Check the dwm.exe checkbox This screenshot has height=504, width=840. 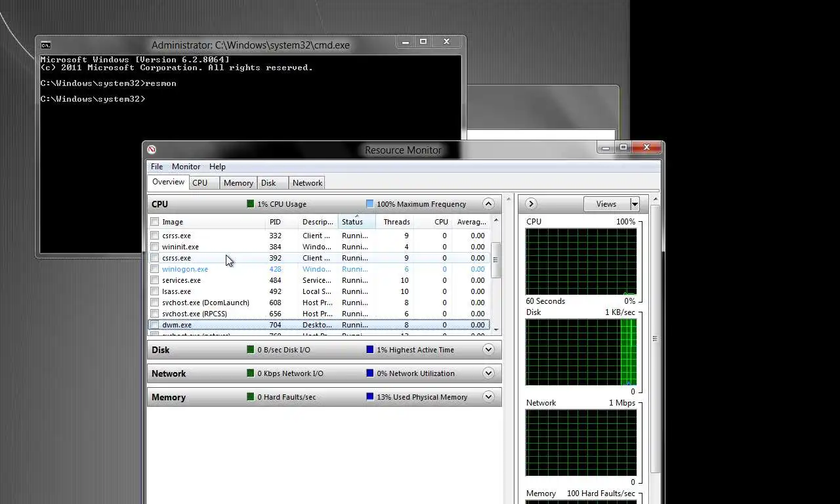point(154,325)
